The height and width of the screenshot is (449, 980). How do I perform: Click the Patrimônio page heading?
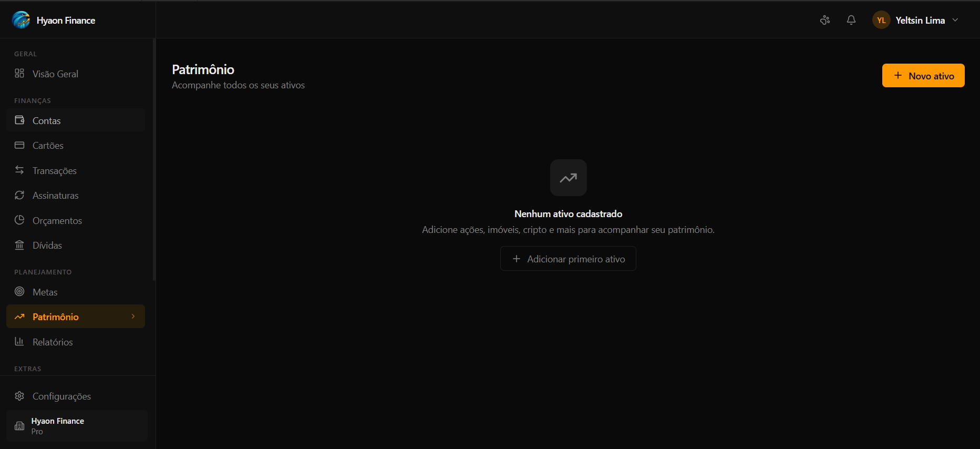pyautogui.click(x=203, y=69)
